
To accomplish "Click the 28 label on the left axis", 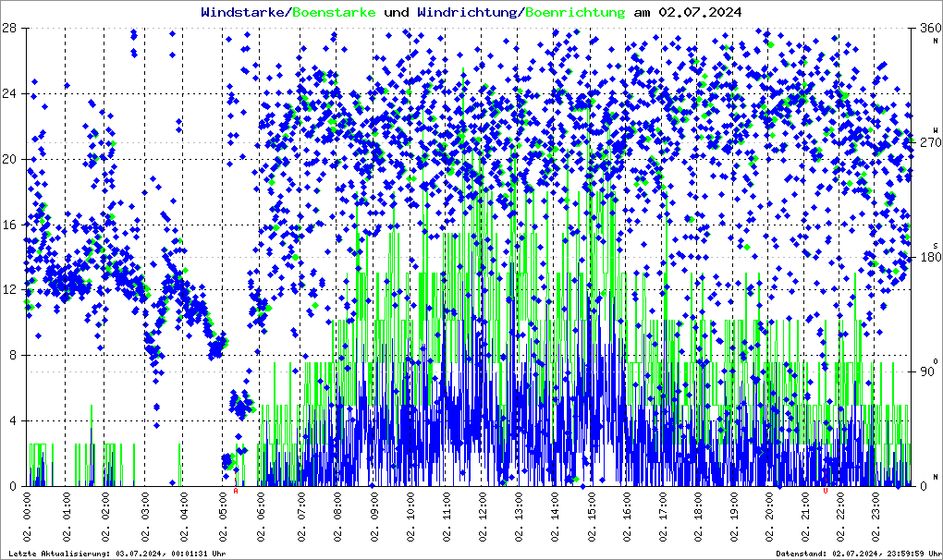I will (8, 29).
